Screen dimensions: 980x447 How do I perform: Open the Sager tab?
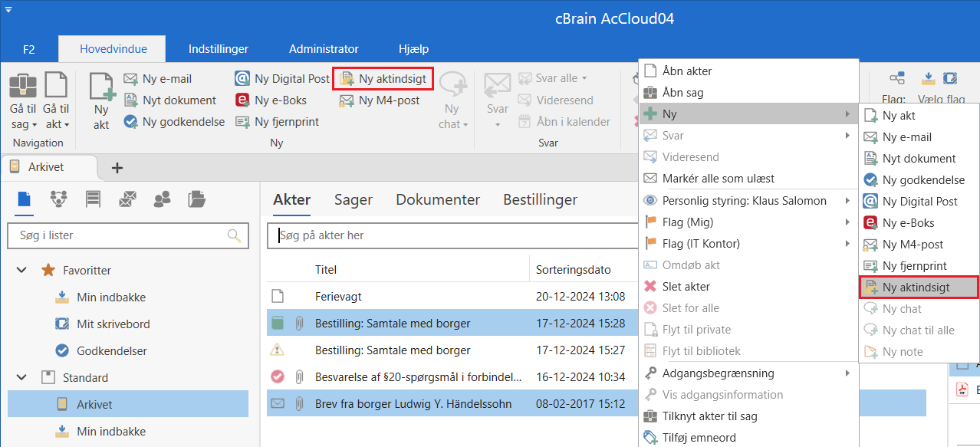click(353, 200)
